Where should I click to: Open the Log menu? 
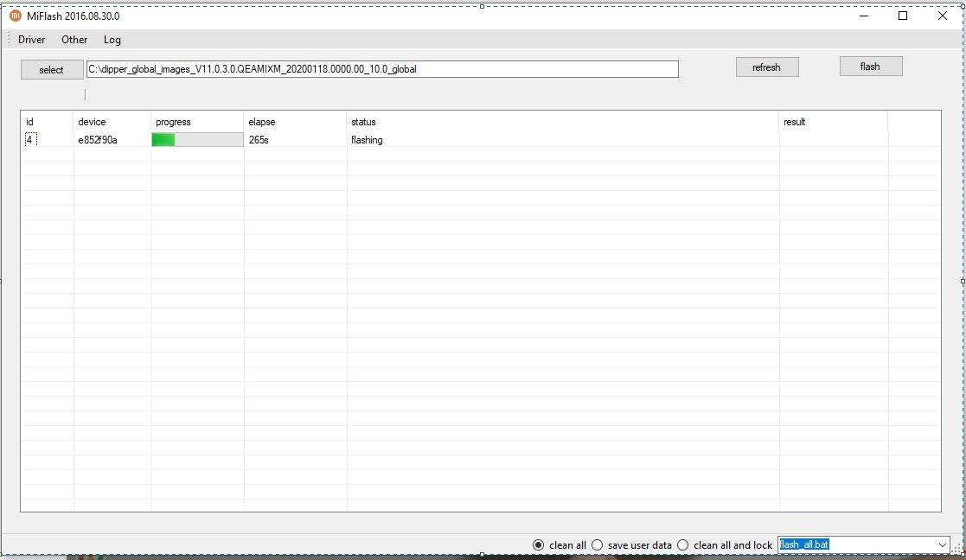[x=112, y=40]
